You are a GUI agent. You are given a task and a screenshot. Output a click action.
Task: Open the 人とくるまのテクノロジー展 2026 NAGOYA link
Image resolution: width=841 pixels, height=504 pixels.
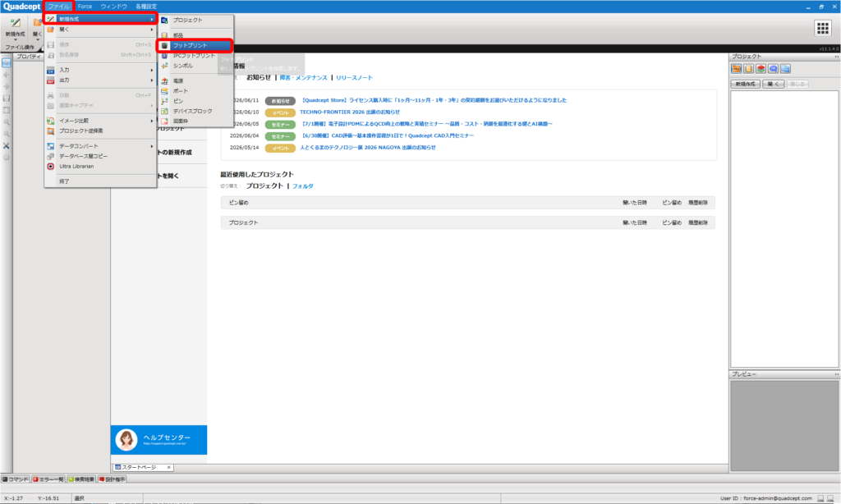[x=368, y=148]
